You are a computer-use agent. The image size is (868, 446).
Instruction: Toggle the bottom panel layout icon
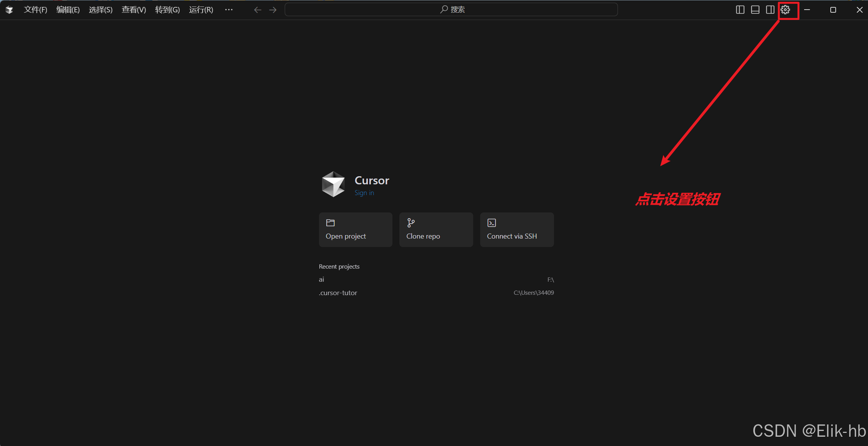click(x=755, y=10)
